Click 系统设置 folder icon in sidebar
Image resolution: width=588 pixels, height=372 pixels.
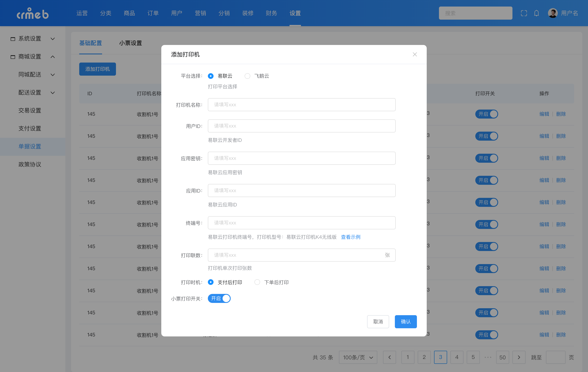[x=13, y=39]
